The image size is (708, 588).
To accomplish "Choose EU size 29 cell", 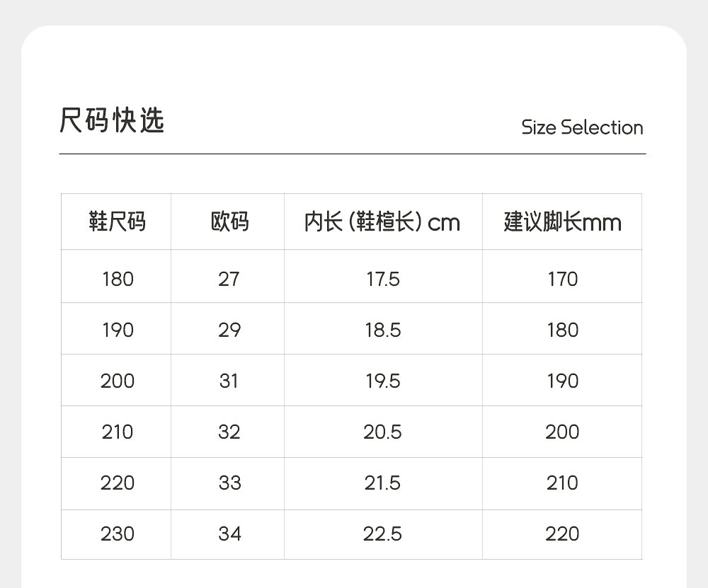I will (x=229, y=330).
